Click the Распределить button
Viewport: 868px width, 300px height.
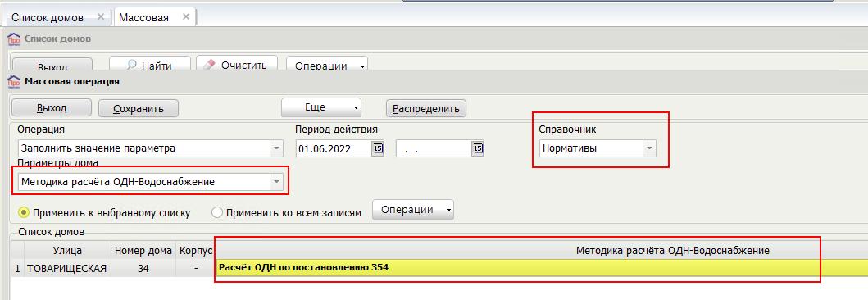click(426, 108)
